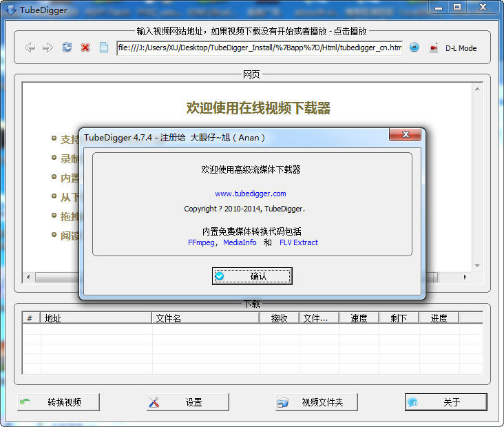Click the back navigation arrow
Image resolution: width=504 pixels, height=427 pixels.
click(x=30, y=48)
